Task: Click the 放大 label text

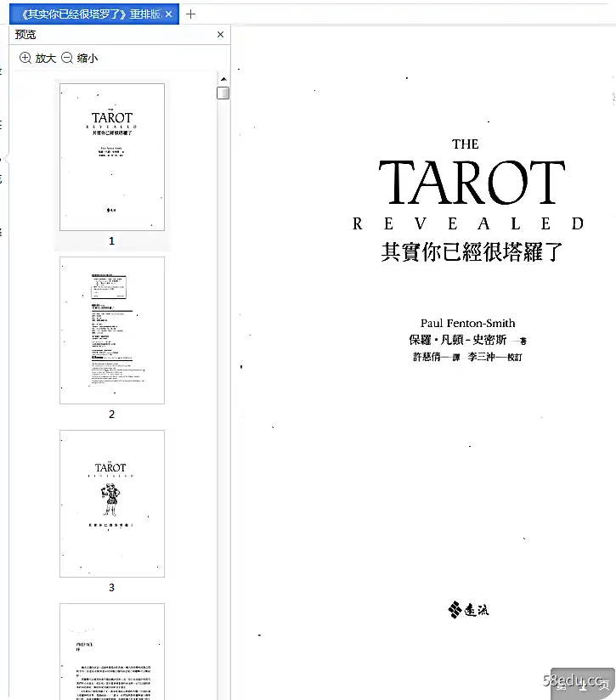Action: pos(46,59)
